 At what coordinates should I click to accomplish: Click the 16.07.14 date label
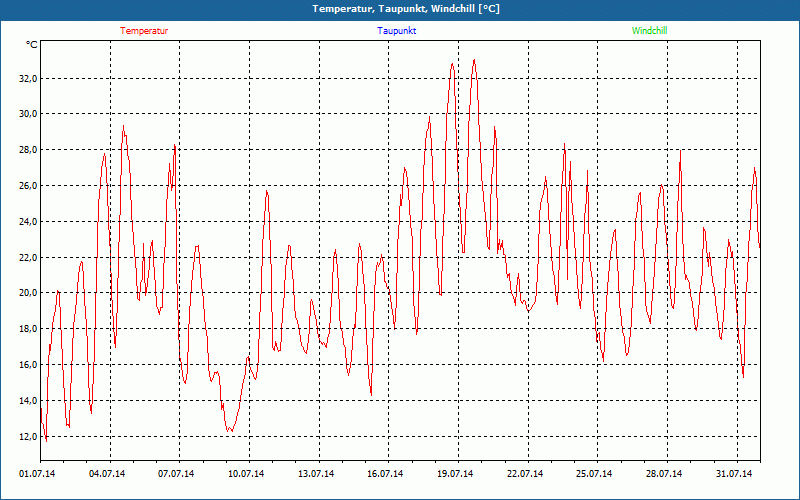pyautogui.click(x=385, y=474)
